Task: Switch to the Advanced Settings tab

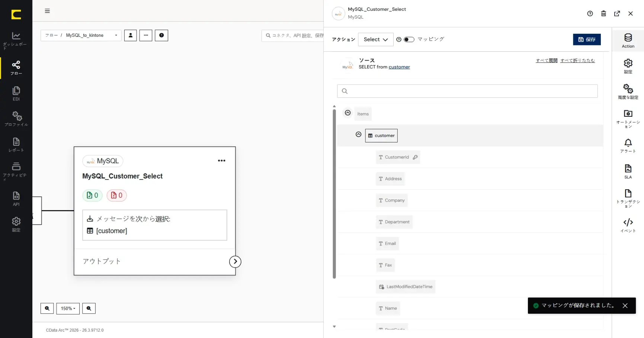Action: pos(628,92)
